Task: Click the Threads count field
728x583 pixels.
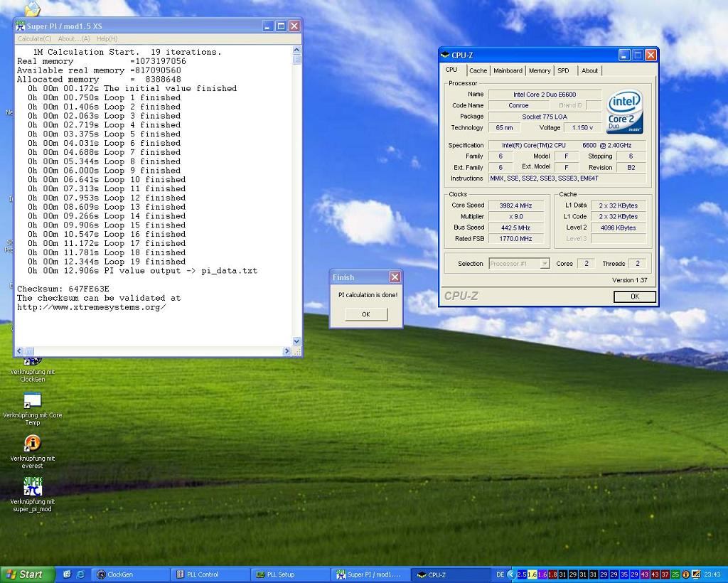Action: (638, 264)
